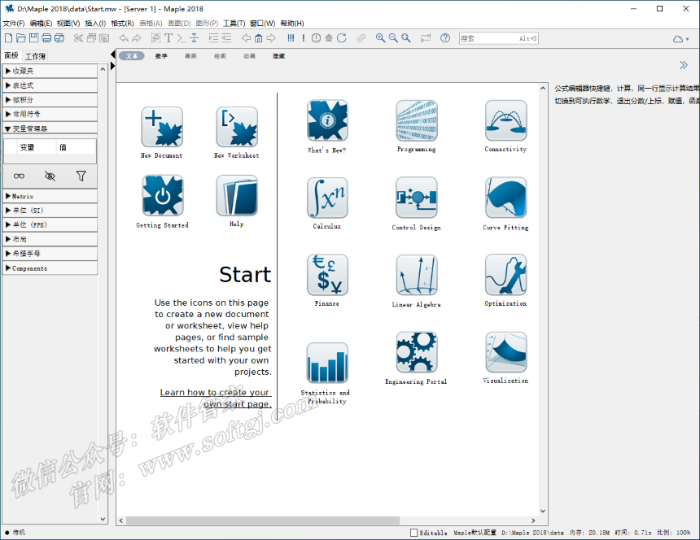Open the Programming sample icon

pos(417,120)
